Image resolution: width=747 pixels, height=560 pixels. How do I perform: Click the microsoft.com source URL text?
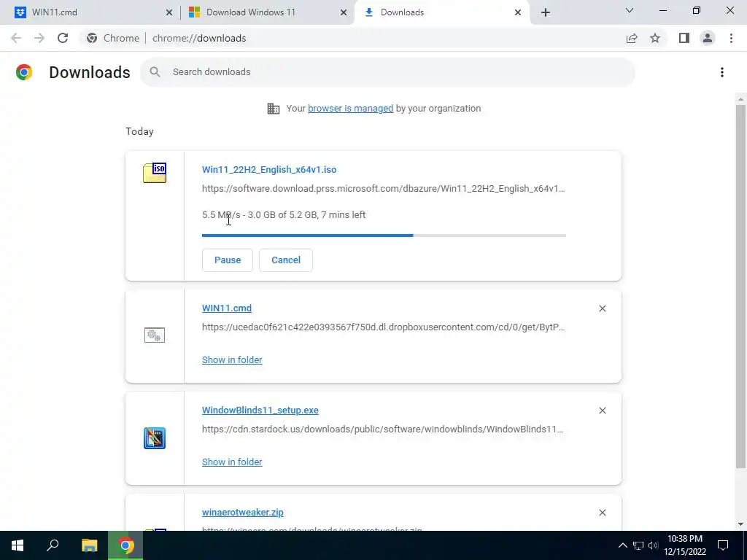coord(384,189)
